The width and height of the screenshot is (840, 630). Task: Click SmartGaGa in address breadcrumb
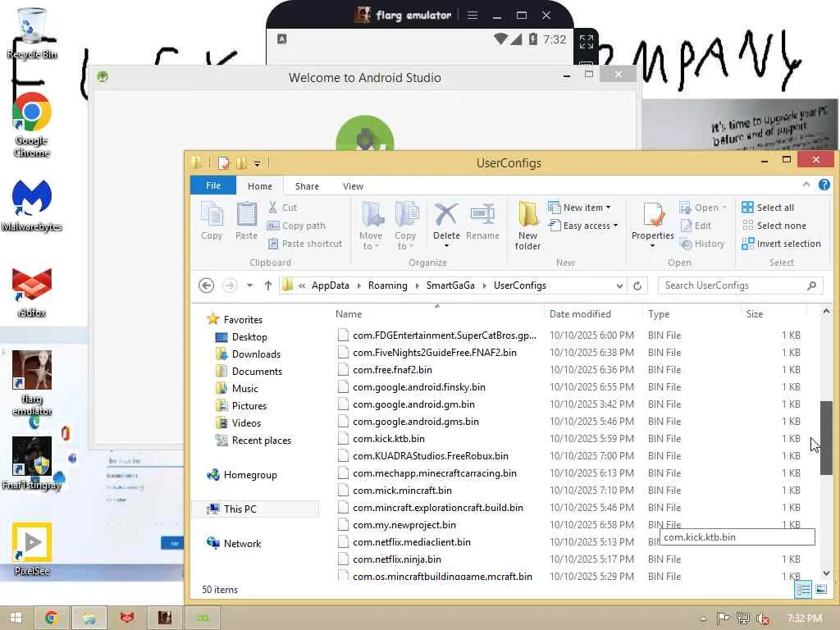tap(450, 285)
